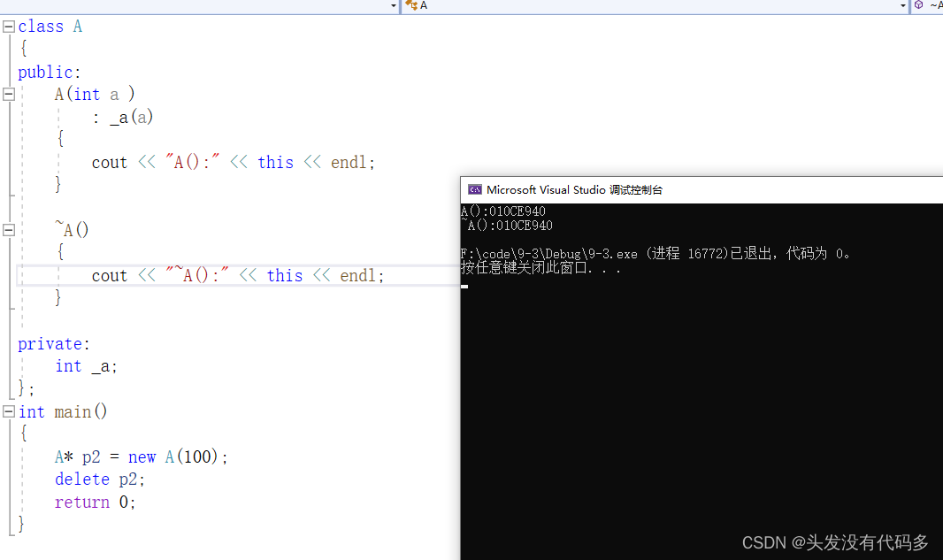Click the minus outlining icon beside the A(int a) constructor
The height and width of the screenshot is (560, 943).
(8, 94)
